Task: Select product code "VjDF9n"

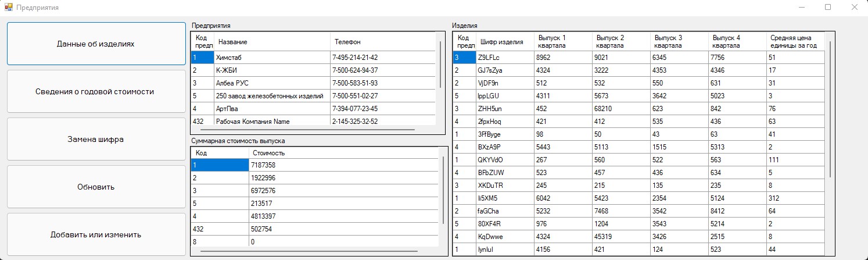Action: coord(505,83)
